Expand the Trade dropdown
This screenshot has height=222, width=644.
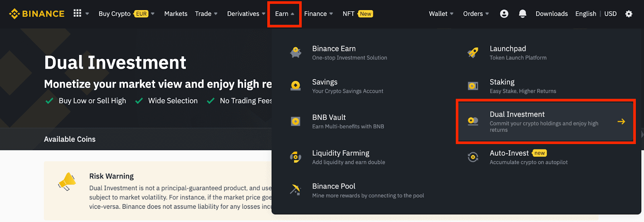206,14
